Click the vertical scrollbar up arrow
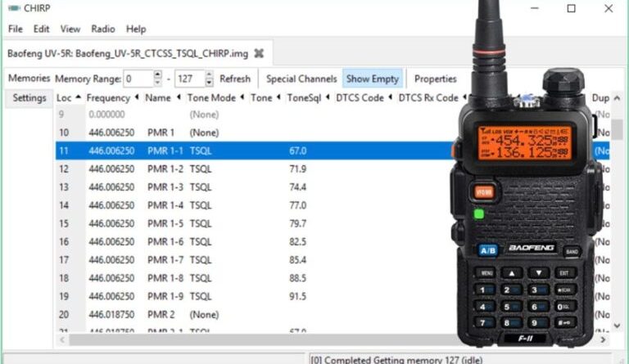629x364 pixels. (x=618, y=97)
